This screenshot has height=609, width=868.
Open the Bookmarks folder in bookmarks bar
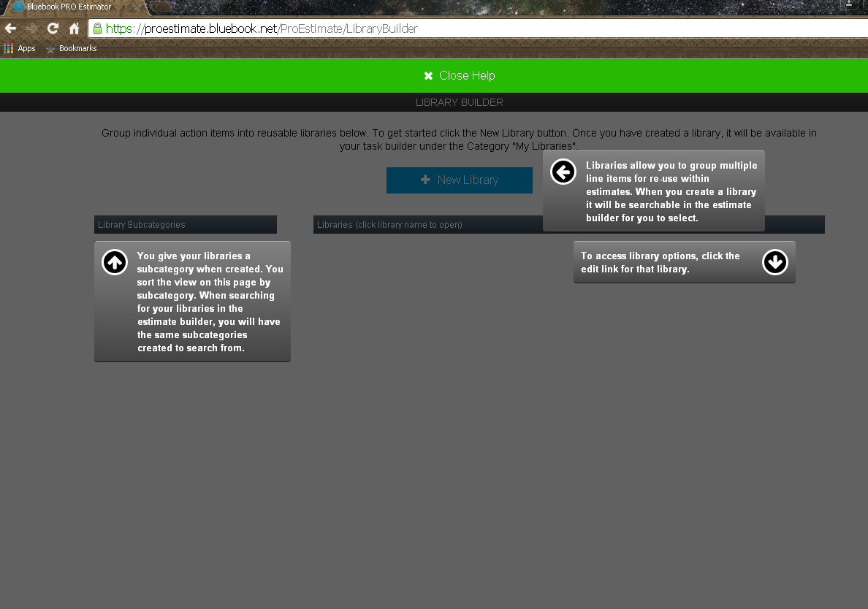[72, 49]
